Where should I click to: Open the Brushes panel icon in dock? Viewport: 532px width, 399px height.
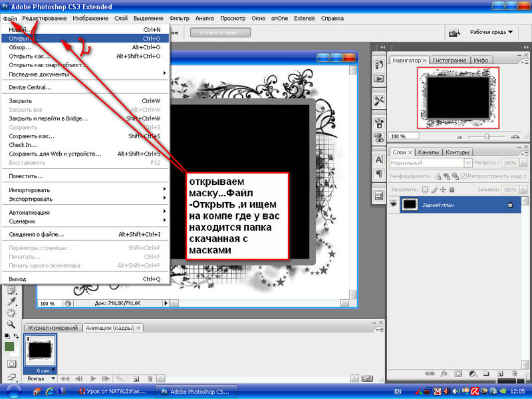tap(379, 123)
